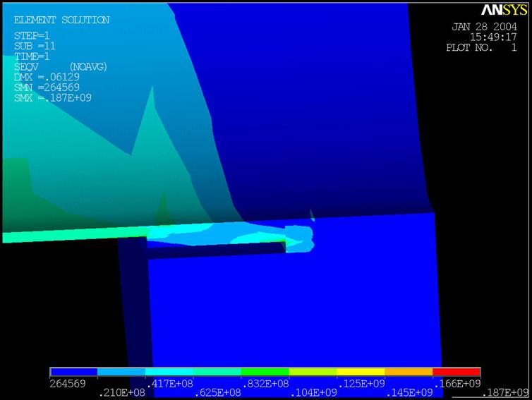
Task: Click the light blue legend swatch
Action: click(x=121, y=372)
